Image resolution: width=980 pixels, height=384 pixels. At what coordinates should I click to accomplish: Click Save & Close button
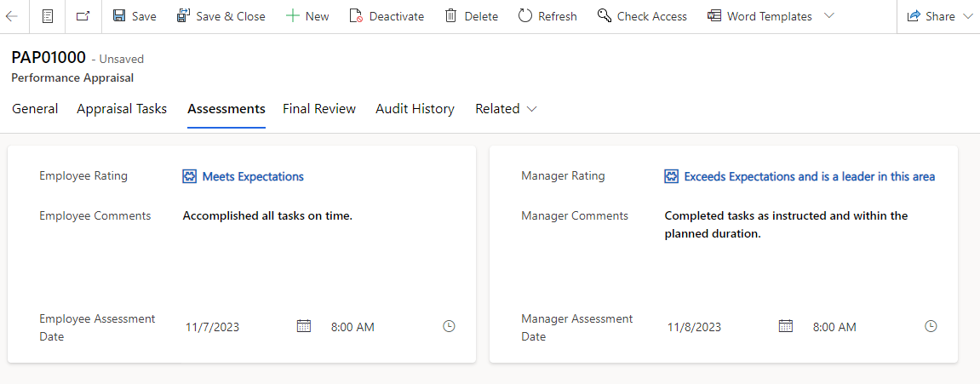coord(221,16)
